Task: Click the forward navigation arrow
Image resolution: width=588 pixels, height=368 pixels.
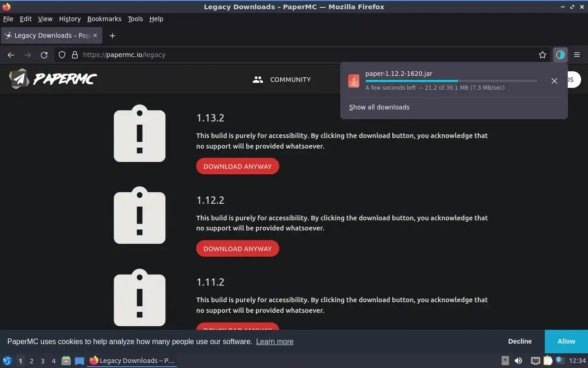Action: [x=28, y=55]
